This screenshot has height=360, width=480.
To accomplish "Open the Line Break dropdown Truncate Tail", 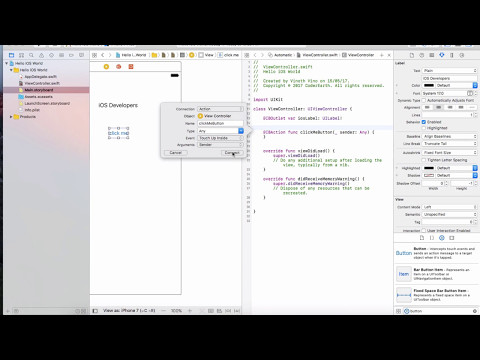I will [450, 144].
